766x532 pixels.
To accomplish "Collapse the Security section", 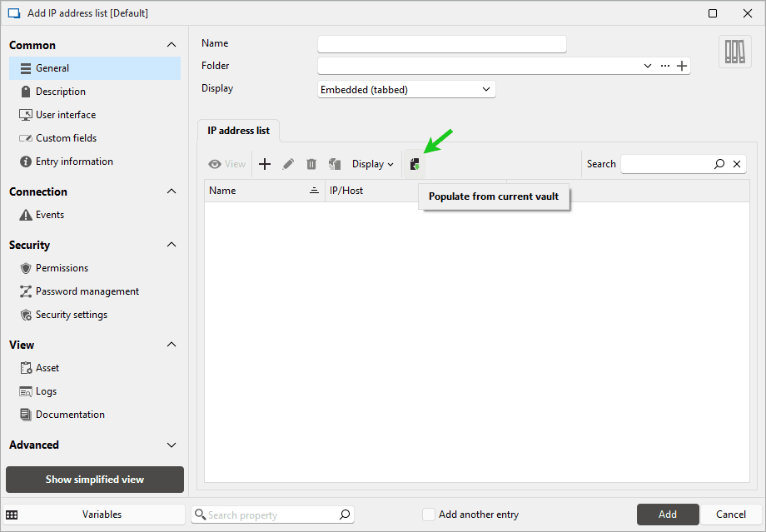I will (x=172, y=245).
